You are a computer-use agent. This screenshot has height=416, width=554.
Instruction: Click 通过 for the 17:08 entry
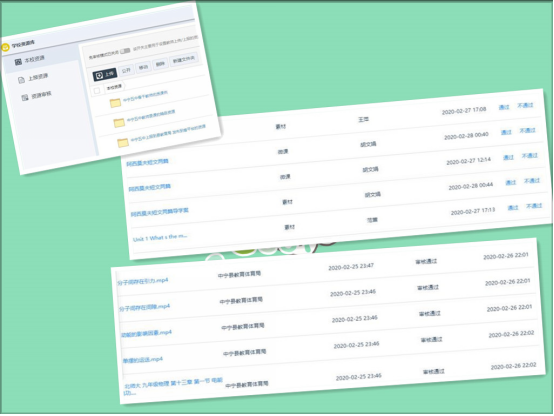tap(504, 107)
